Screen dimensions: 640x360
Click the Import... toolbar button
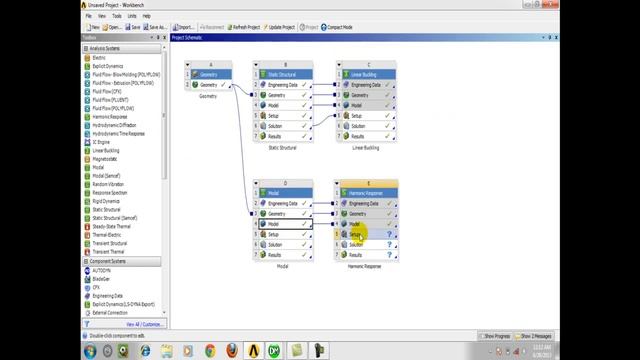pyautogui.click(x=183, y=27)
